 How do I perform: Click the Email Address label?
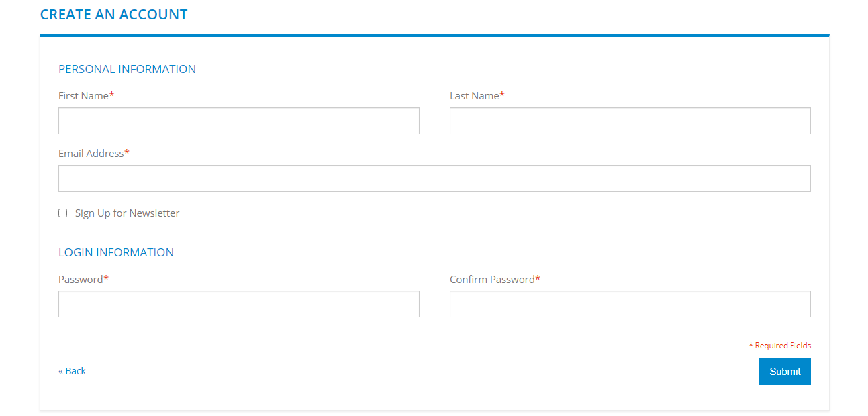[91, 154]
